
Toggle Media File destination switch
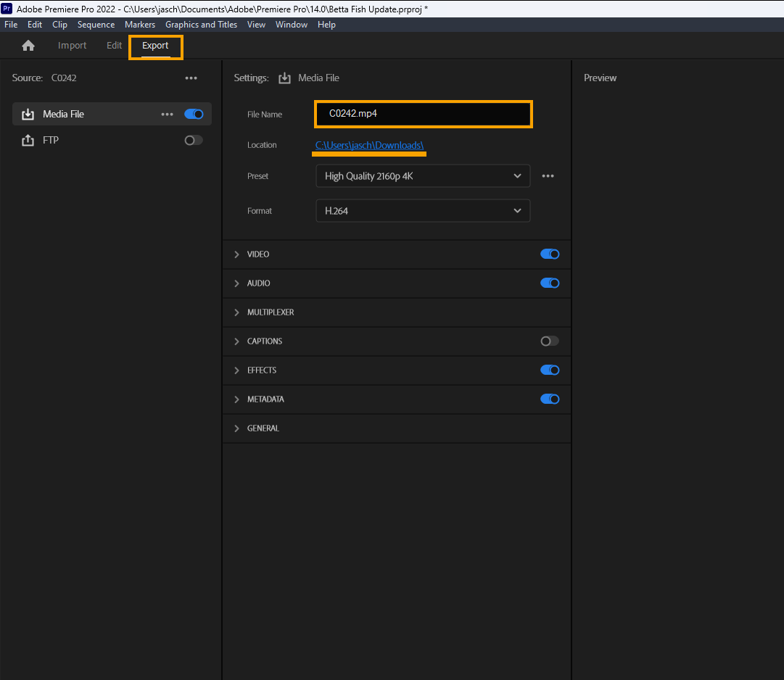194,115
